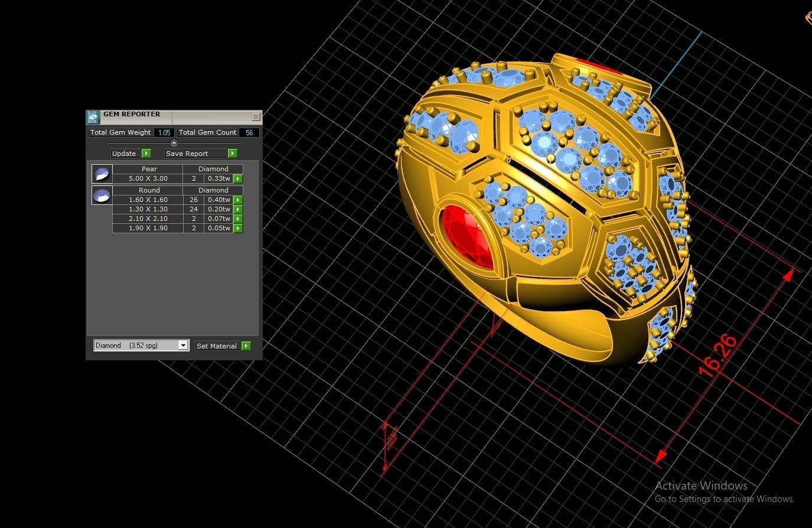Image resolution: width=812 pixels, height=528 pixels.
Task: Click the 0.40tw weight cell
Action: tap(219, 200)
